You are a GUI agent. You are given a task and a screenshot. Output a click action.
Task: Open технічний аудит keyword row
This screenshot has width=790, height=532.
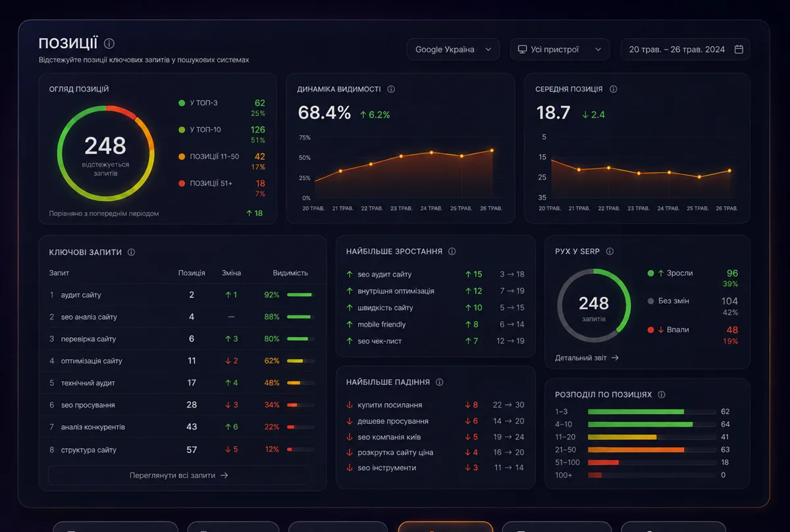click(182, 383)
